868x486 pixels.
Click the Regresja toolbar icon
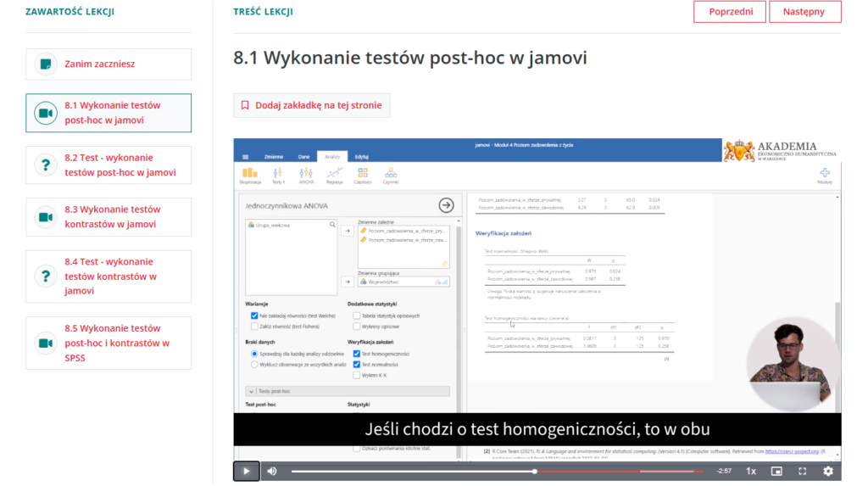[334, 175]
